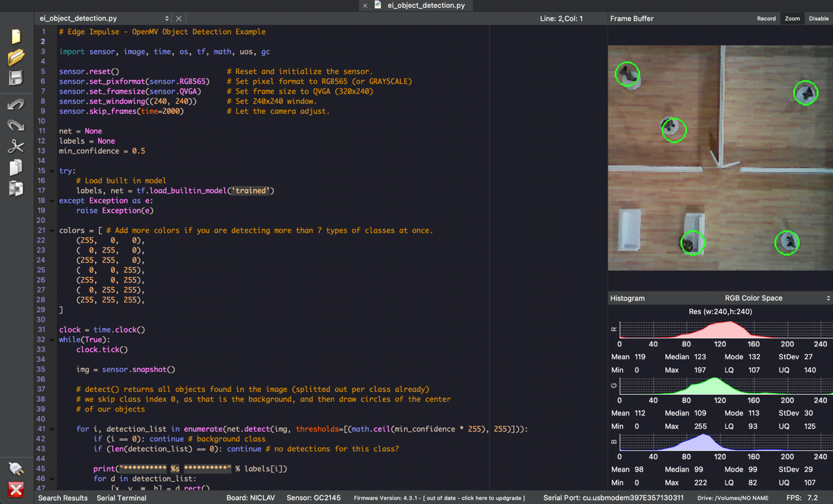Open the Search Results tab
The height and width of the screenshot is (504, 833).
63,498
